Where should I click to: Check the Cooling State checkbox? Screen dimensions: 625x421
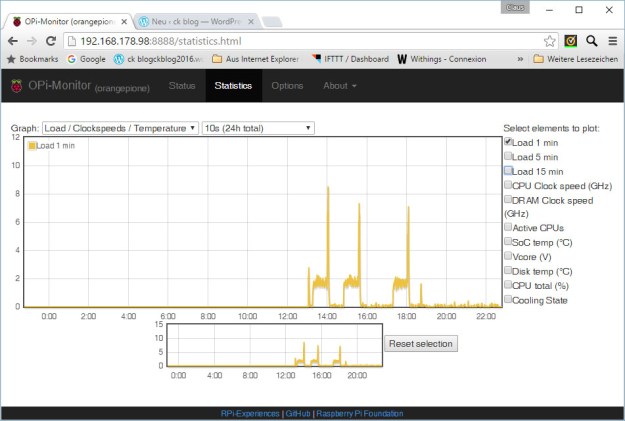coord(508,299)
